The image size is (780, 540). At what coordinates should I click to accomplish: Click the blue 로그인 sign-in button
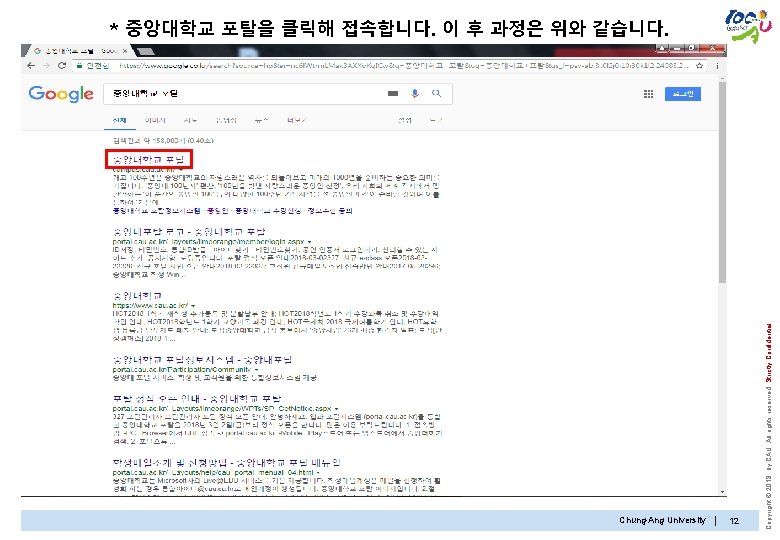tap(682, 94)
